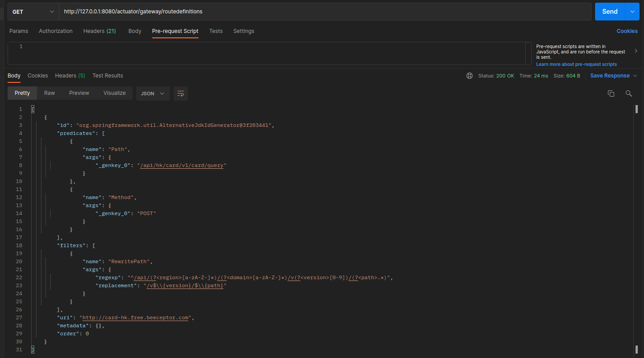Send the request
This screenshot has height=358, width=644.
click(x=610, y=12)
